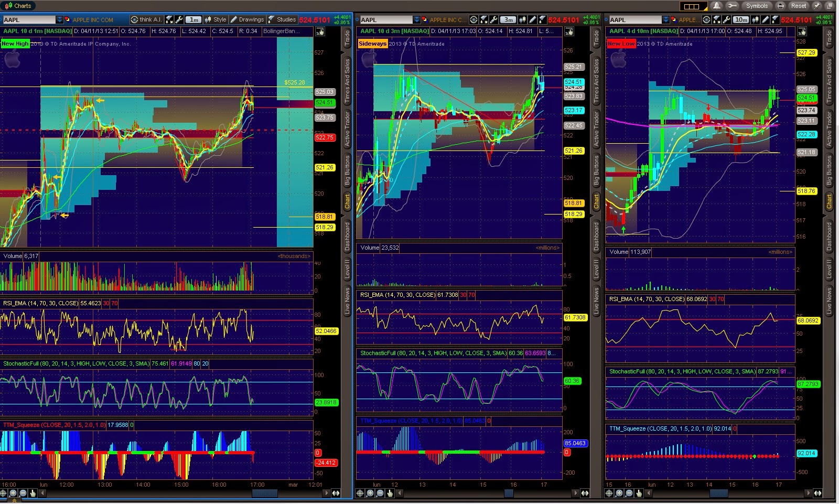This screenshot has height=504, width=839.
Task: Click the think A.I. target icon in 3m chart
Action: click(x=474, y=19)
